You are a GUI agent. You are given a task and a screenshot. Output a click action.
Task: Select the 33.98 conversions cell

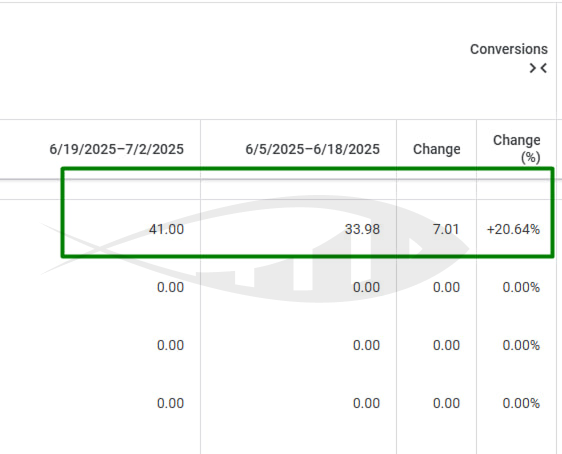point(362,229)
